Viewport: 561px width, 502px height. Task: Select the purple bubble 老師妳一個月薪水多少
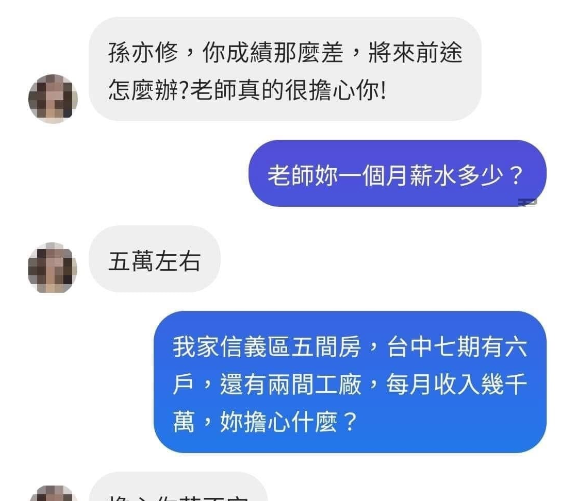point(398,174)
